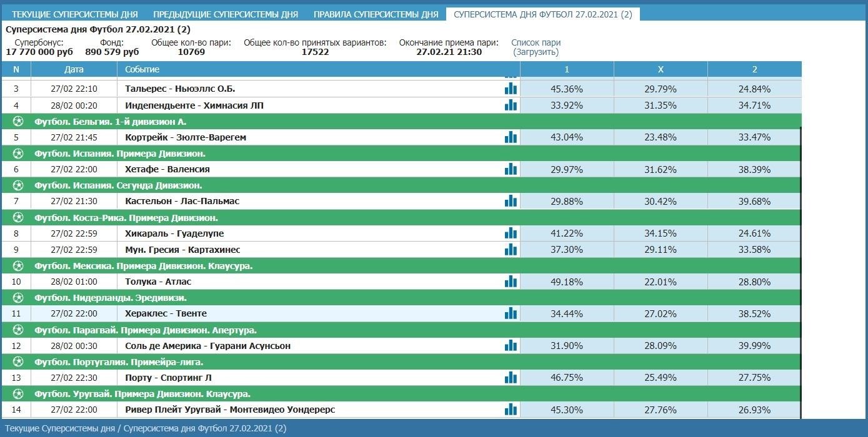Open Правила суперсистемы дня tab
The image size is (868, 437).
(376, 14)
